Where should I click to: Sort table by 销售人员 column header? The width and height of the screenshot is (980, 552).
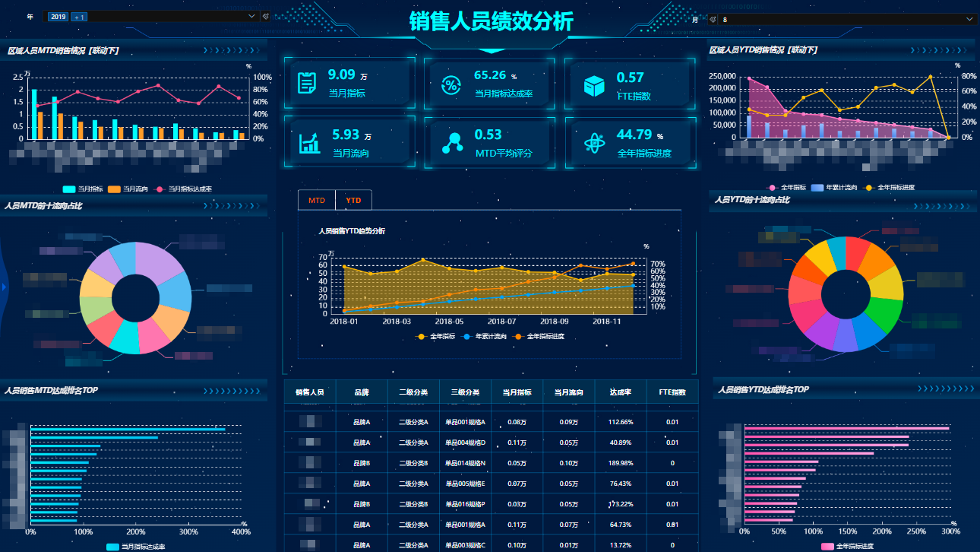(x=310, y=392)
